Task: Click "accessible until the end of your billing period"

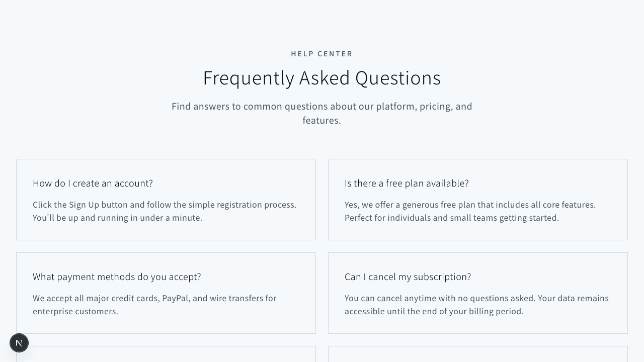Action: coord(434,312)
